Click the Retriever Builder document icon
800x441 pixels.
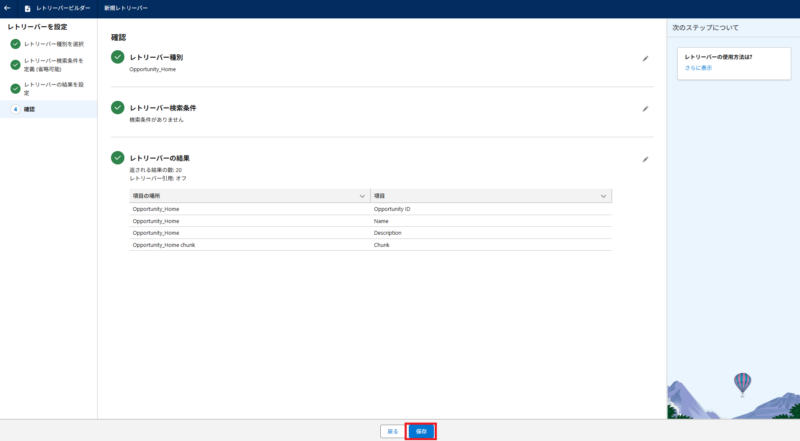(x=27, y=8)
